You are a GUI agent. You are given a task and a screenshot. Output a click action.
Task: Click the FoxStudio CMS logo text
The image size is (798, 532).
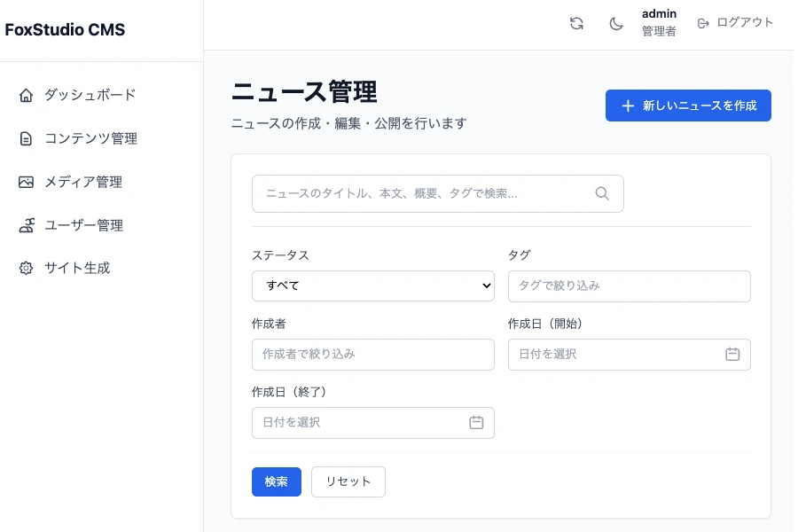tap(65, 29)
